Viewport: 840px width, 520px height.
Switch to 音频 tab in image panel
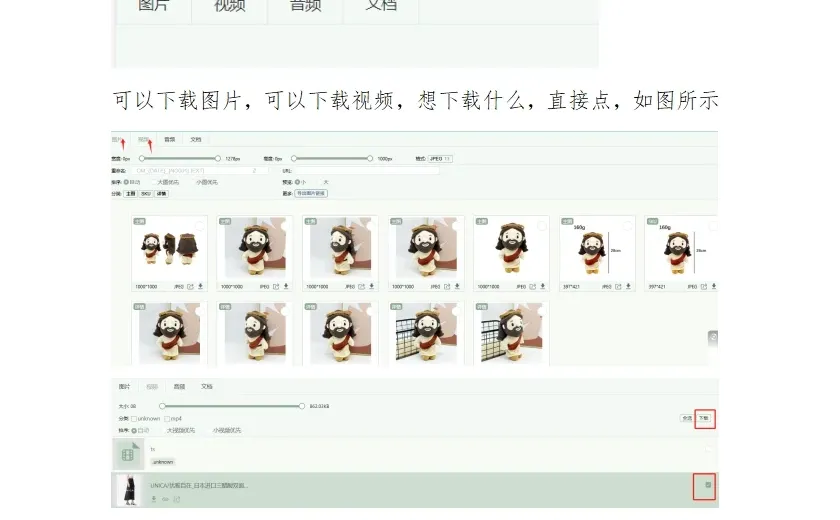170,139
